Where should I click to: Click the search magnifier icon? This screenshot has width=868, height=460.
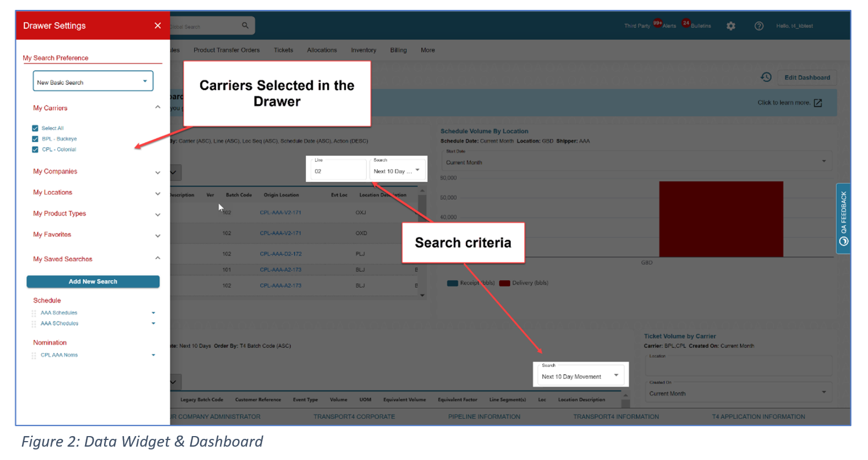[245, 26]
